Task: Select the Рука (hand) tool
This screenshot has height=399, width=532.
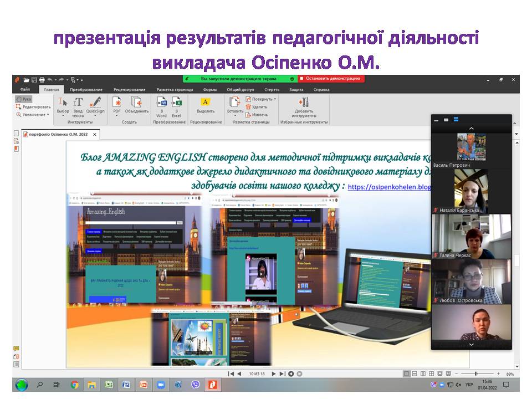Action: click(24, 99)
